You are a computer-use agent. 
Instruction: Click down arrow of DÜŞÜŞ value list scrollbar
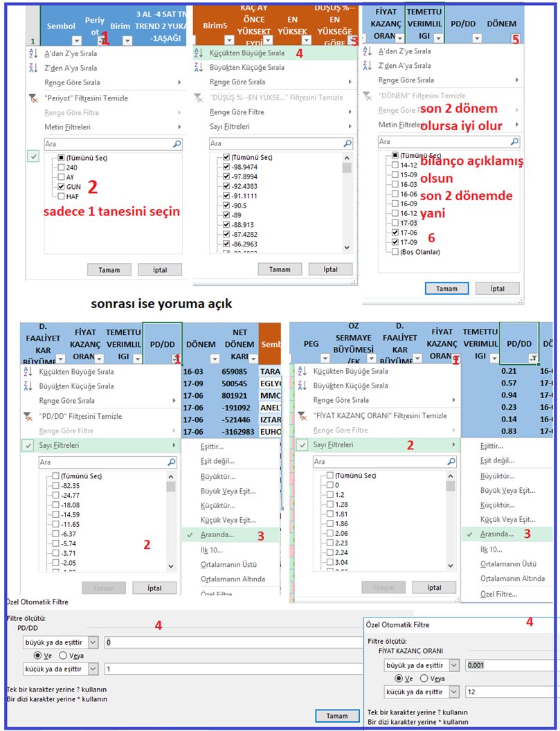pos(346,247)
